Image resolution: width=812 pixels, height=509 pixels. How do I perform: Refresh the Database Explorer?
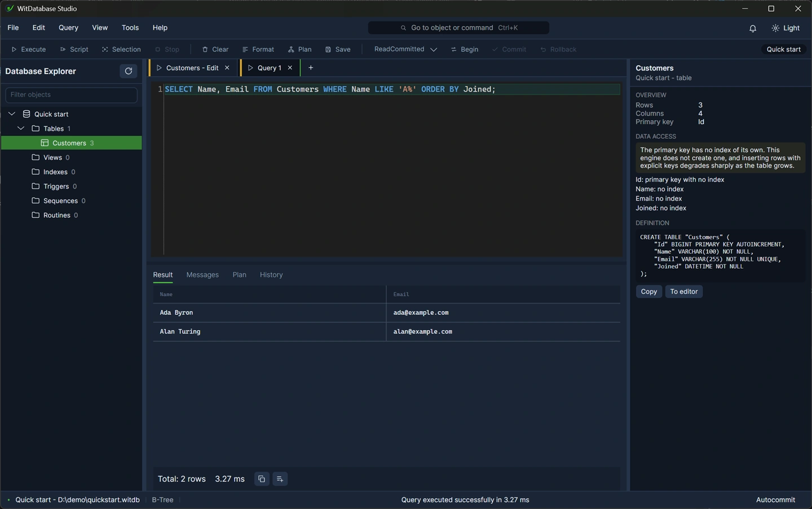pyautogui.click(x=129, y=71)
